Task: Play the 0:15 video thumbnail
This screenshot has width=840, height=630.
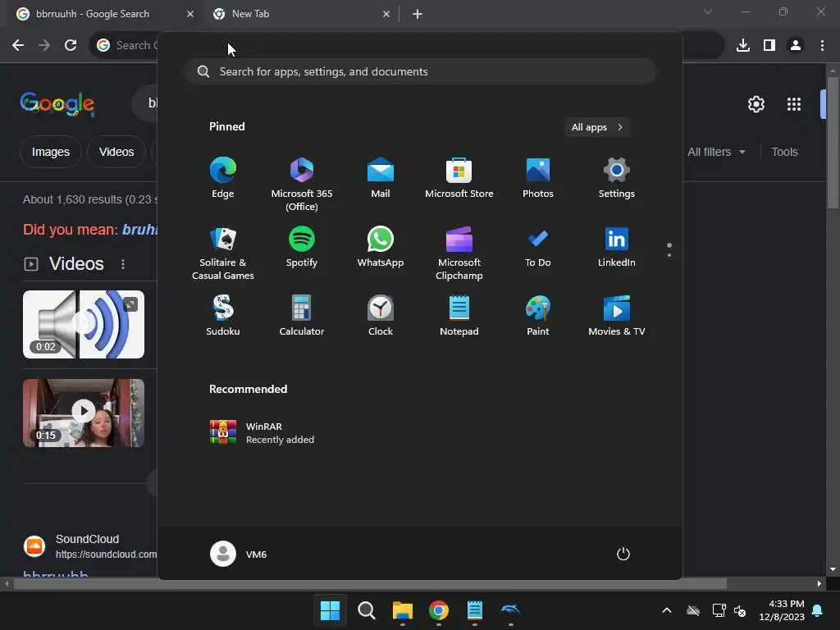Action: (x=84, y=413)
